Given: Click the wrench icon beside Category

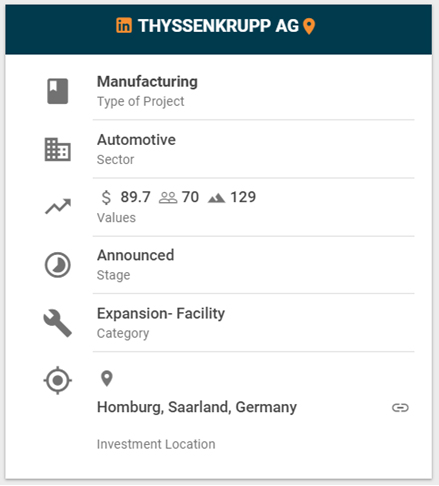Looking at the screenshot, I should [x=58, y=323].
